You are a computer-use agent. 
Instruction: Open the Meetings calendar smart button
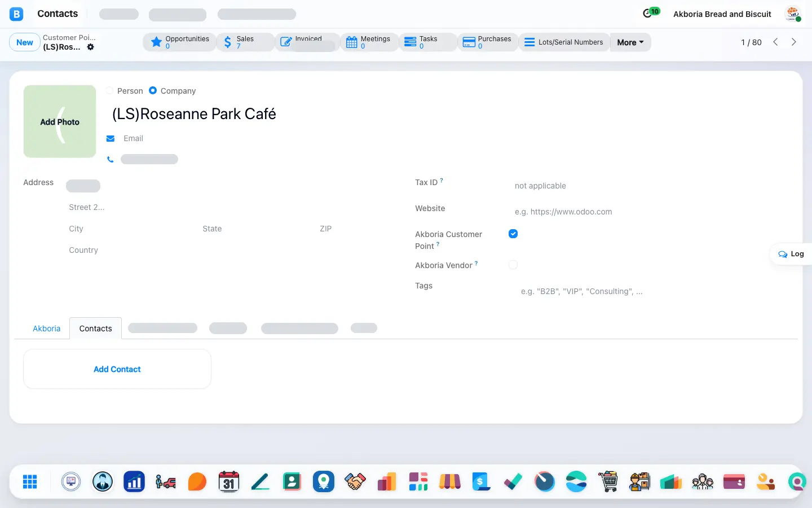(x=370, y=42)
